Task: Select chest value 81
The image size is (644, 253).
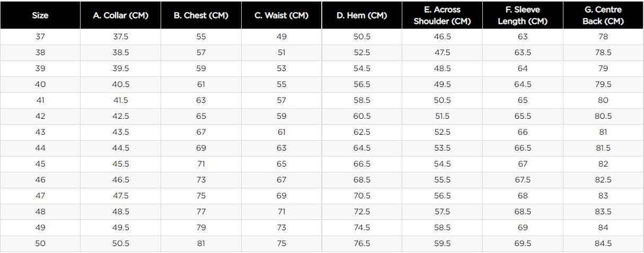Action: (201, 243)
